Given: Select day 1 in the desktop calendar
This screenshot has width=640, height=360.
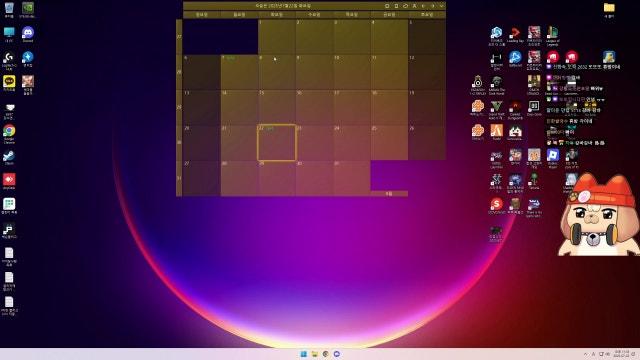Looking at the screenshot, I should (x=276, y=37).
